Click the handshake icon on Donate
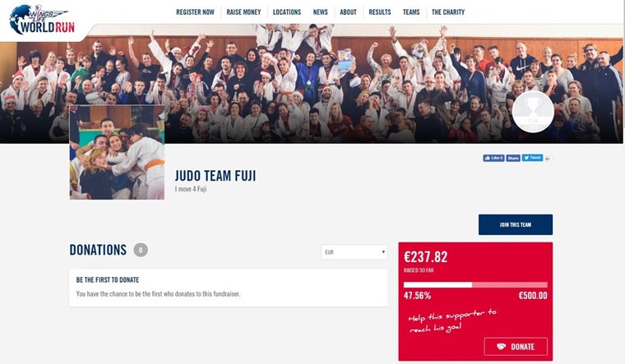625x364 pixels. click(501, 347)
